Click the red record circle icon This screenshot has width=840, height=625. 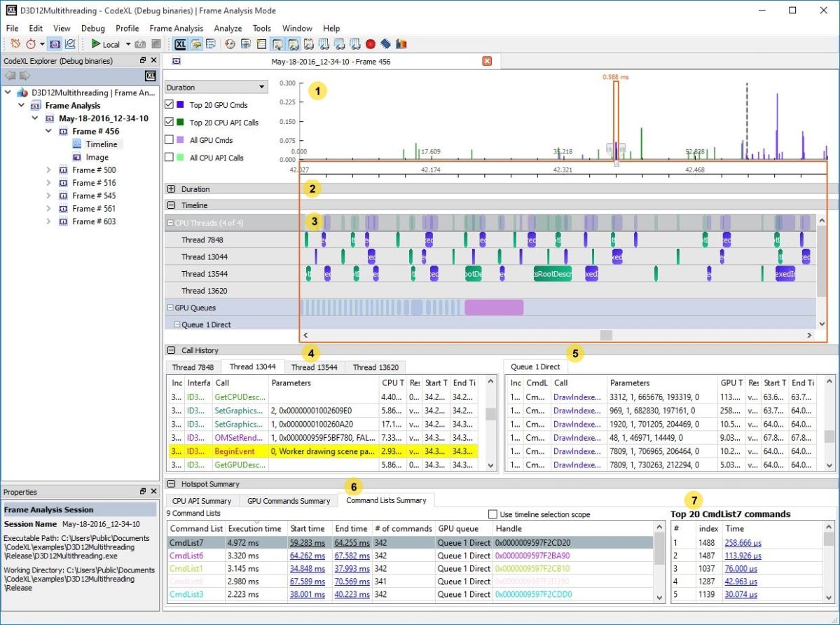coord(370,44)
